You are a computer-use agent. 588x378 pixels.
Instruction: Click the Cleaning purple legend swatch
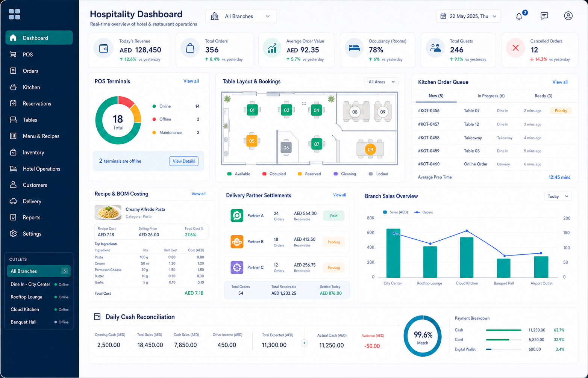336,174
